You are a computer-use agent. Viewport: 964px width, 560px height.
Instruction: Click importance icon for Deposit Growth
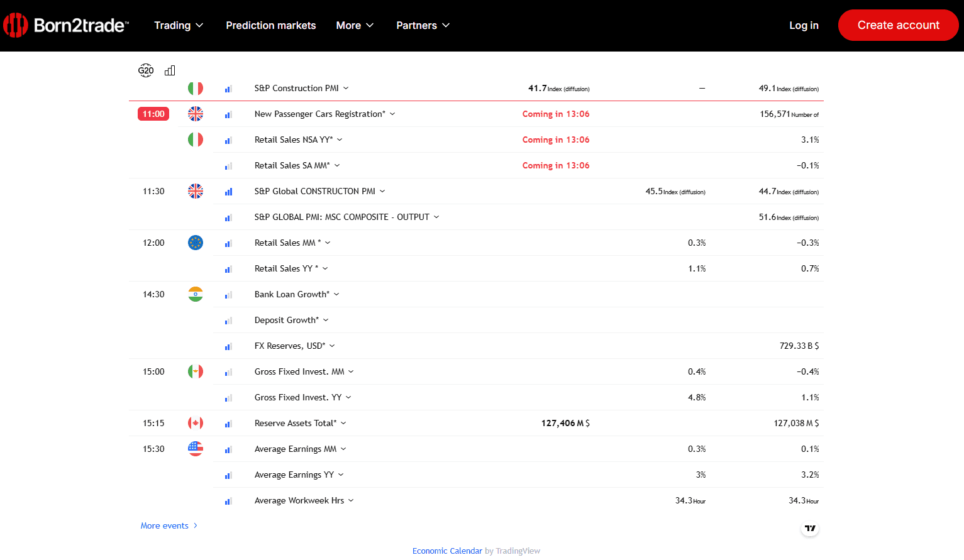[228, 321]
